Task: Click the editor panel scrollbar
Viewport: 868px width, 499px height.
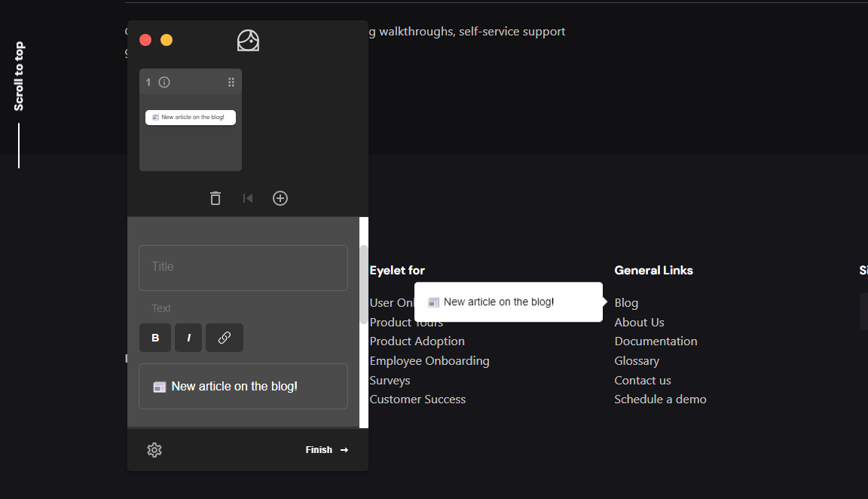Action: click(x=364, y=283)
